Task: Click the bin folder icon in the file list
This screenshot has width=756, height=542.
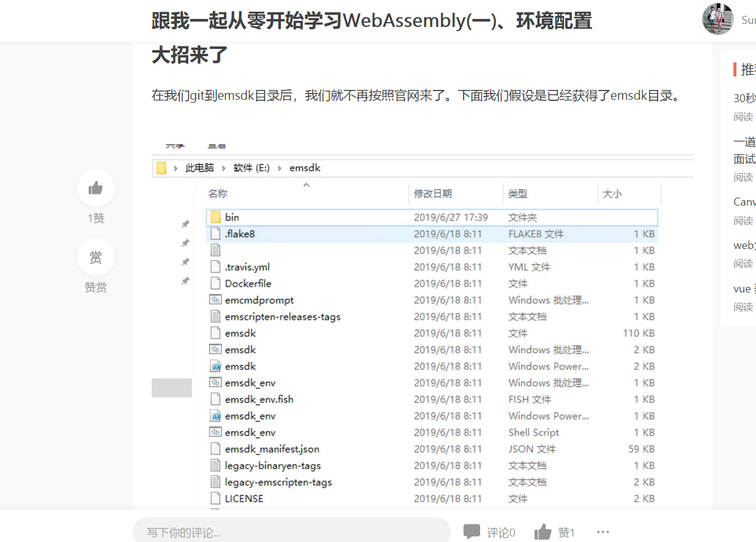Action: (x=217, y=217)
